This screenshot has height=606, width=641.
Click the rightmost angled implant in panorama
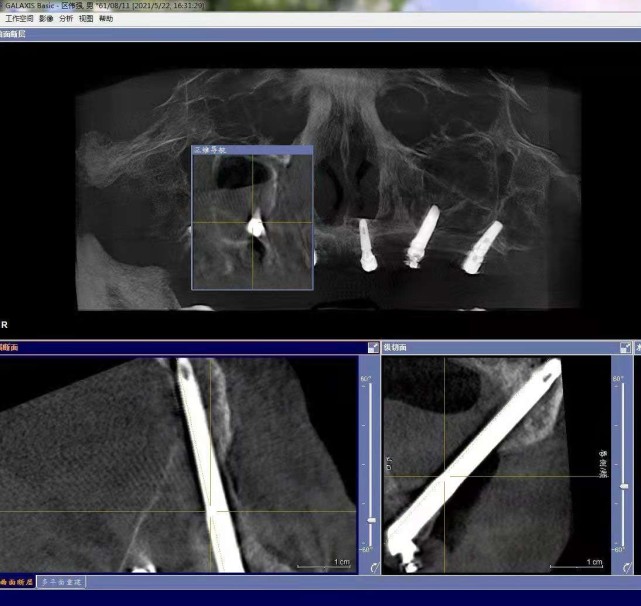coord(482,248)
